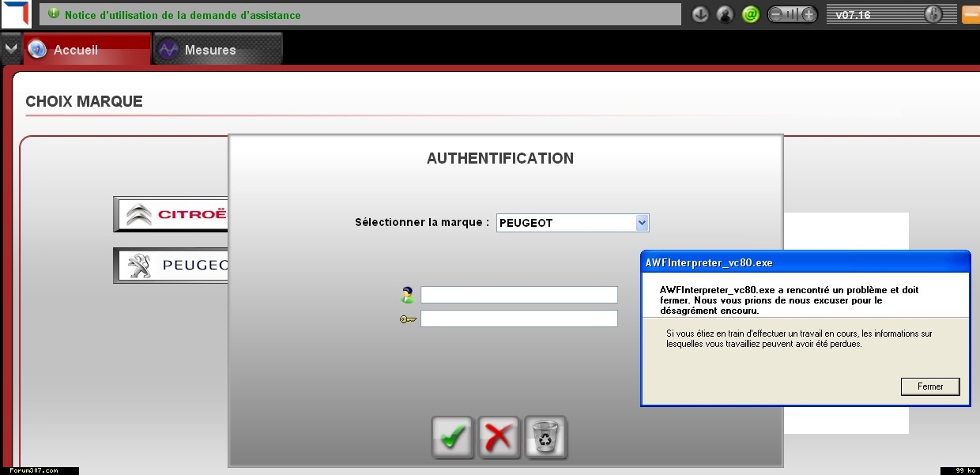Screen dimensions: 980x475
Task: Decrease zoom with the minus button
Action: point(776,14)
